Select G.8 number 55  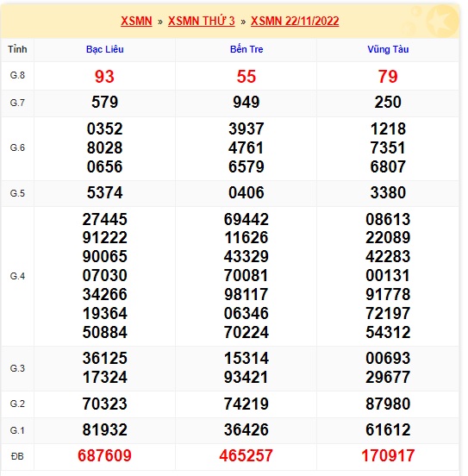pyautogui.click(x=246, y=76)
